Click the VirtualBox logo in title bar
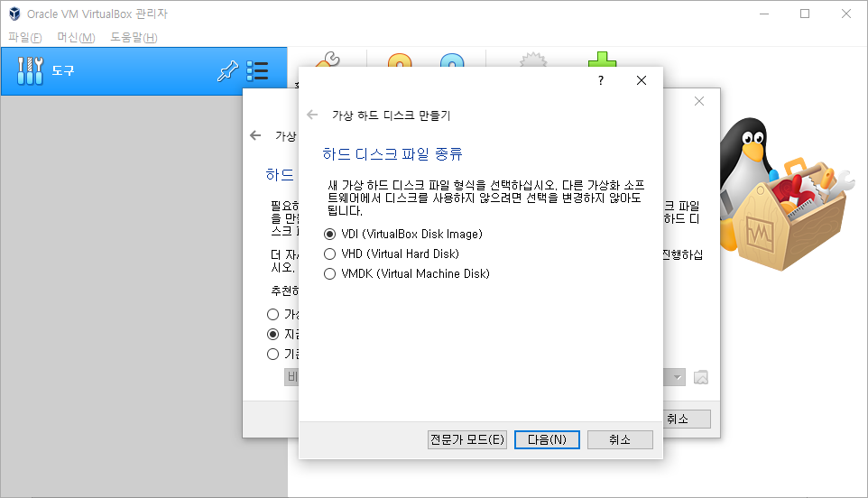Screen dimensions: 868x498 [15, 14]
